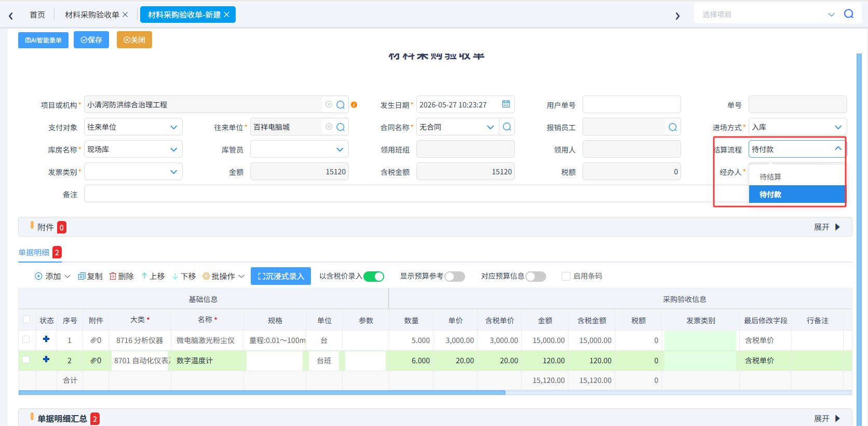Click orange info icon beside project field

point(354,105)
